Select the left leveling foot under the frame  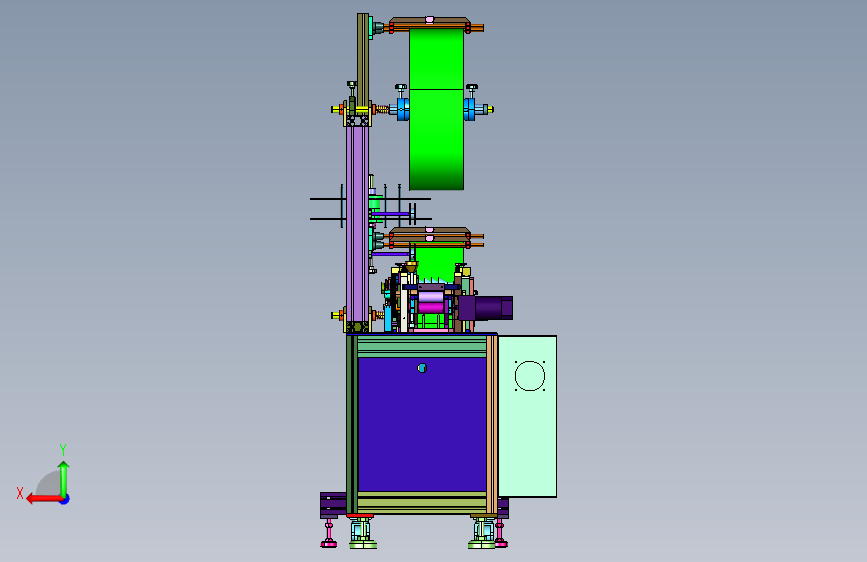point(362,533)
